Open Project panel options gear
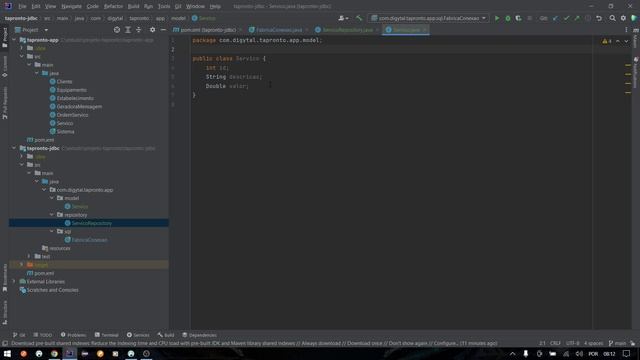The width and height of the screenshot is (640, 360). click(x=152, y=30)
